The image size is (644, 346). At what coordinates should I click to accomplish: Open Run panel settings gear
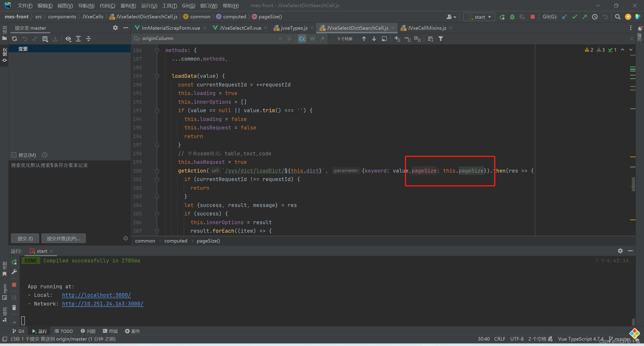pos(620,251)
